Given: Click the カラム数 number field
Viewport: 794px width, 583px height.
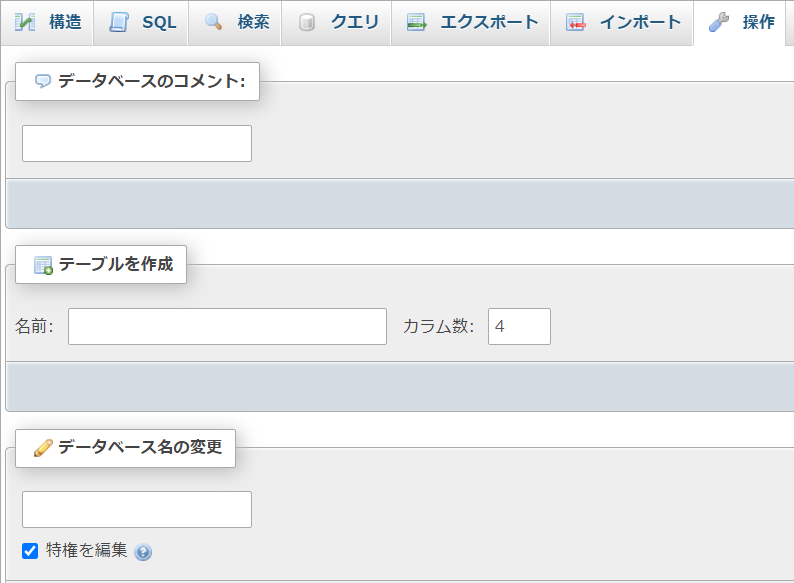Looking at the screenshot, I should tap(519, 327).
